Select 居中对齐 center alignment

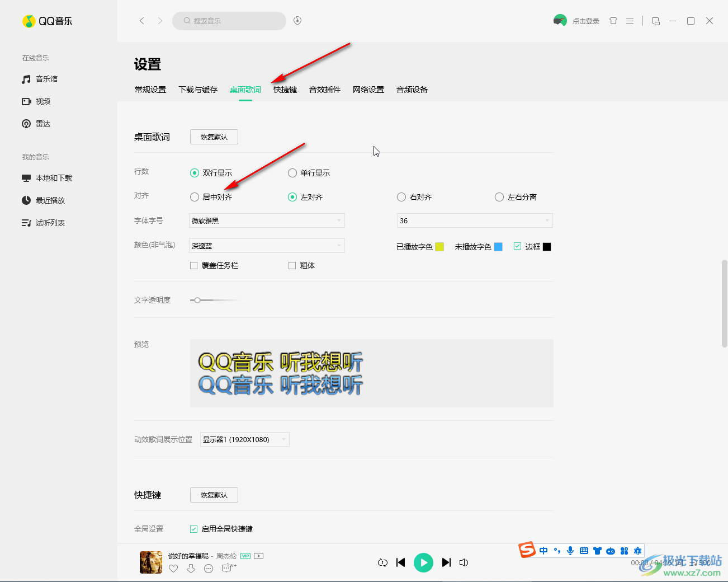(x=211, y=197)
